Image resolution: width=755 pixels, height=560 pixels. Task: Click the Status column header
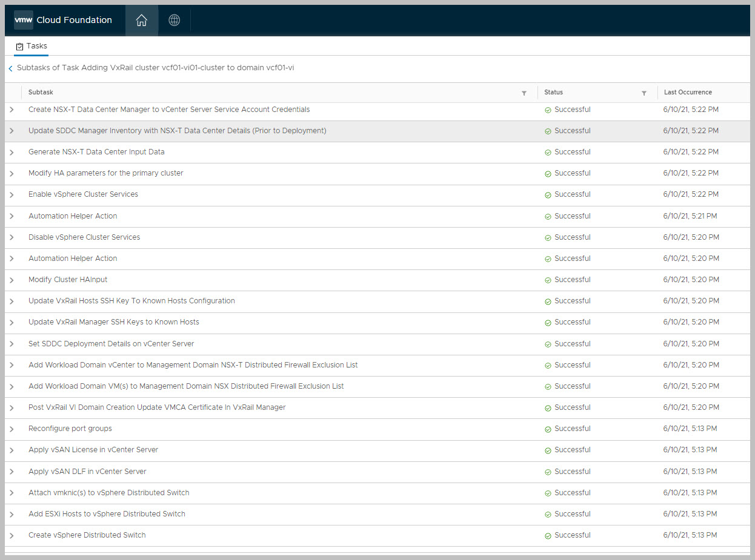553,93
